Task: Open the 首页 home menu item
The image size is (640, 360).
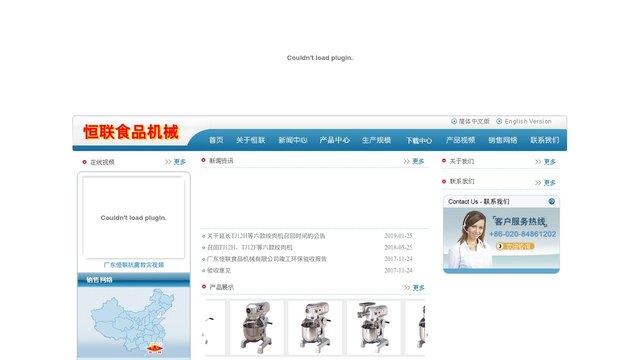Action: tap(216, 140)
